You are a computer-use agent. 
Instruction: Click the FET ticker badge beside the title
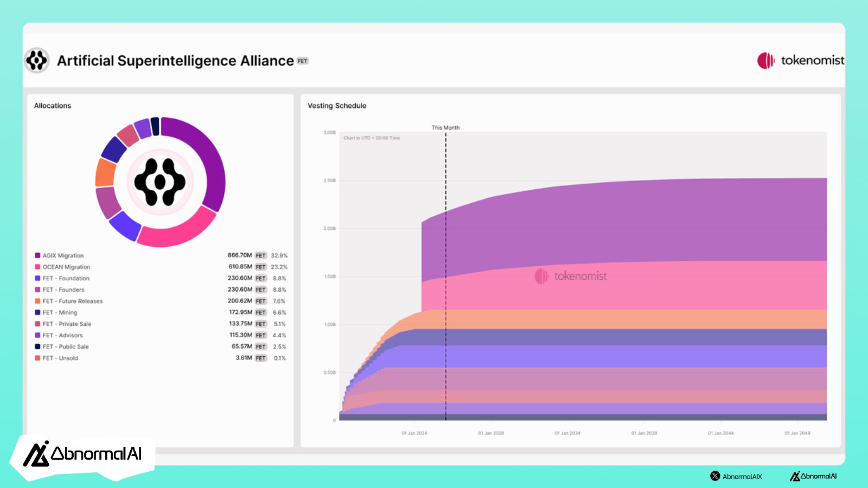[302, 61]
